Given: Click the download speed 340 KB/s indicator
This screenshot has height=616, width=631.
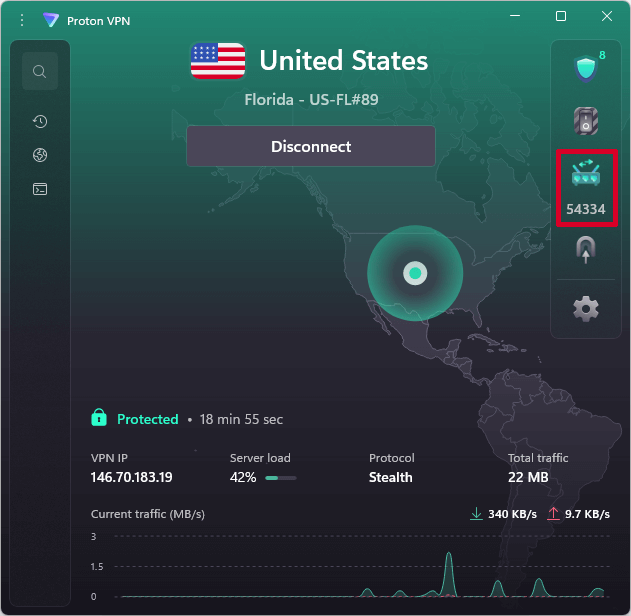Looking at the screenshot, I should [503, 514].
